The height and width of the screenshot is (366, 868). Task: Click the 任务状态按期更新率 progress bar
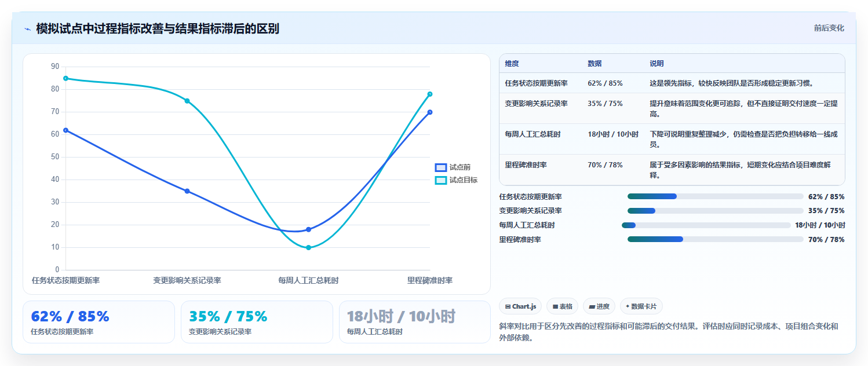point(716,196)
